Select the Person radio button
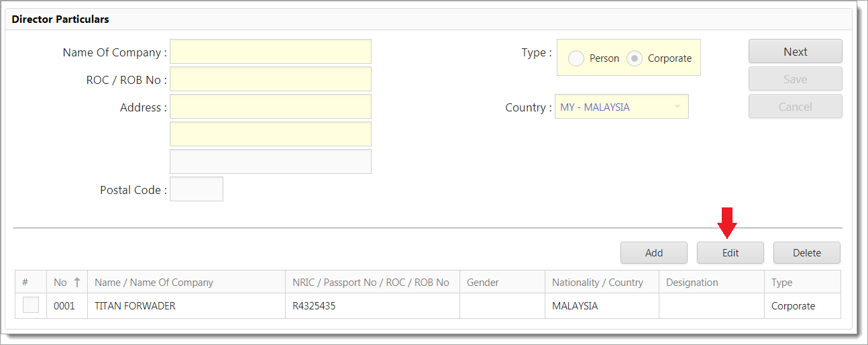This screenshot has width=868, height=345. (576, 58)
